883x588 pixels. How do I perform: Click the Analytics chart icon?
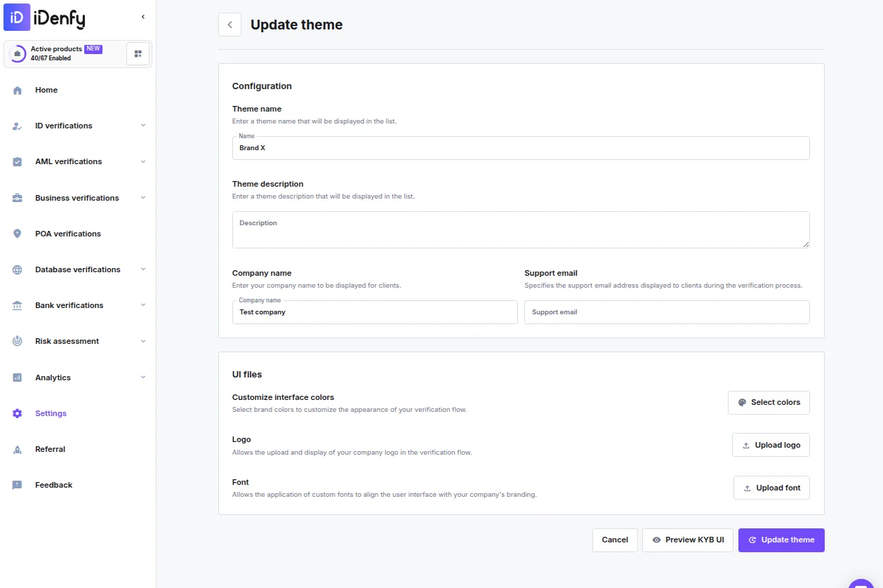[18, 377]
